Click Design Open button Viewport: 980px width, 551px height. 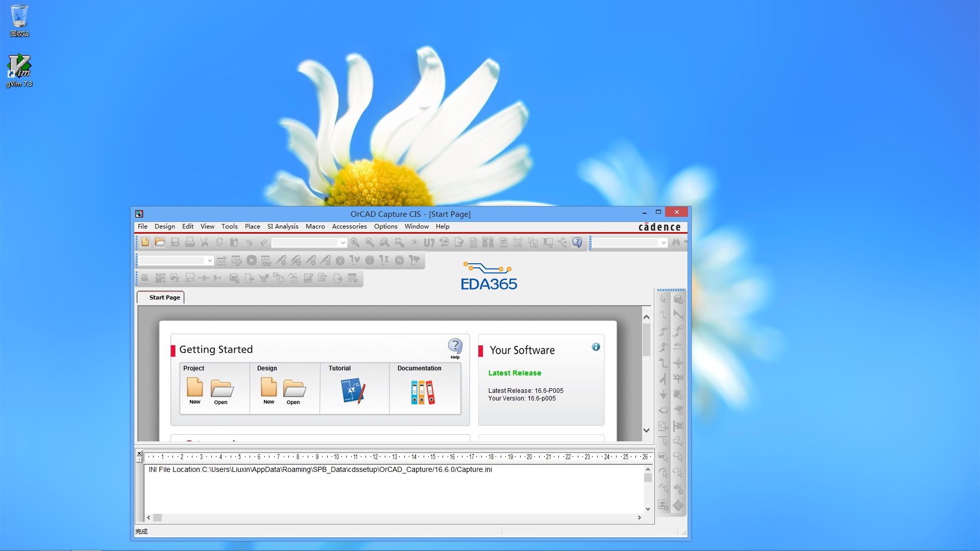(294, 392)
